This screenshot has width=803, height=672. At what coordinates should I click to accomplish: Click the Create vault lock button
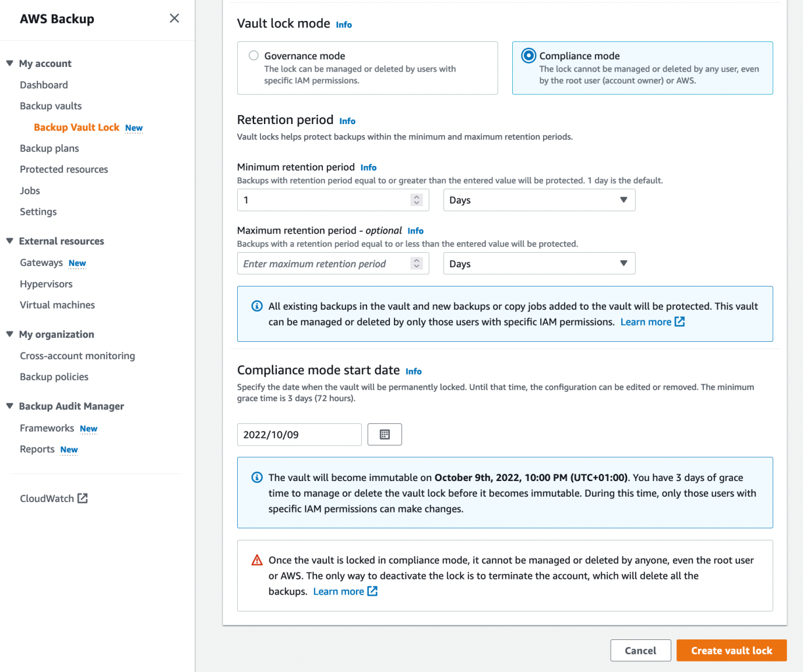731,650
